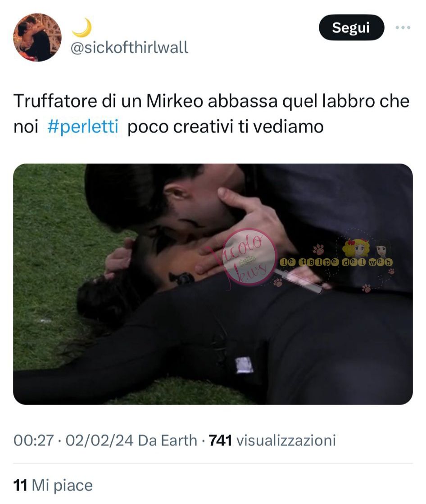This screenshot has height=504, width=426.
Task: Click the 00:27 timestamp of the tweet
Action: pos(33,441)
